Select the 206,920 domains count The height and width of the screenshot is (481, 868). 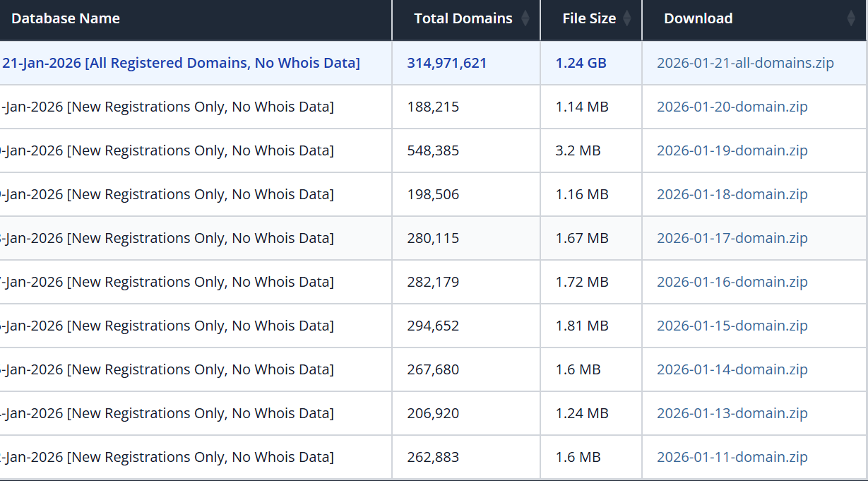[x=433, y=413]
